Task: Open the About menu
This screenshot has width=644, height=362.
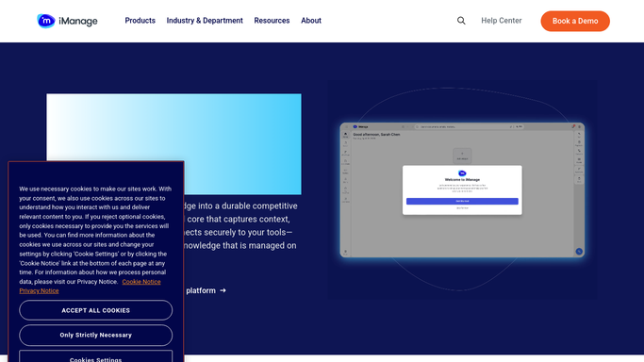Action: click(x=311, y=21)
